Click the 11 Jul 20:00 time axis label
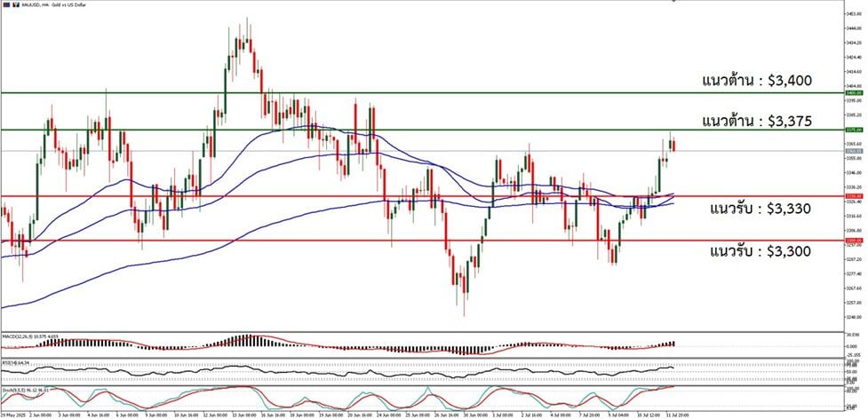868x419 pixels. (x=666, y=415)
